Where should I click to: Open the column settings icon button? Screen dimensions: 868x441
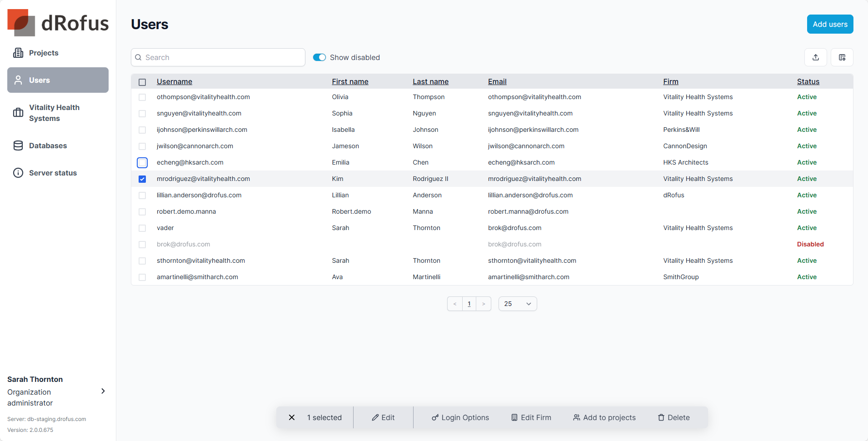click(842, 57)
